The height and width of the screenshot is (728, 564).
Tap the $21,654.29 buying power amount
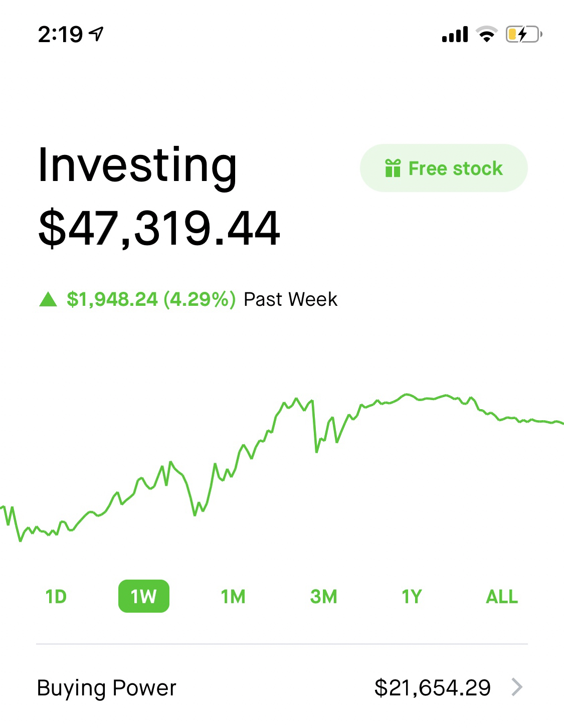[x=432, y=687]
